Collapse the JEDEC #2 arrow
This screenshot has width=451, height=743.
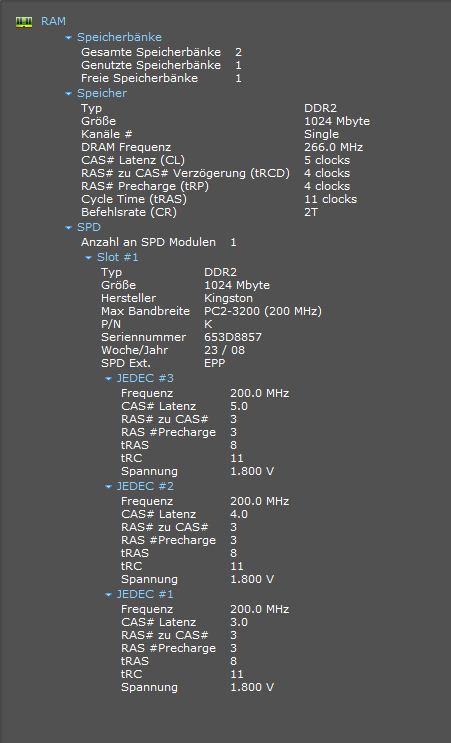tap(108, 487)
